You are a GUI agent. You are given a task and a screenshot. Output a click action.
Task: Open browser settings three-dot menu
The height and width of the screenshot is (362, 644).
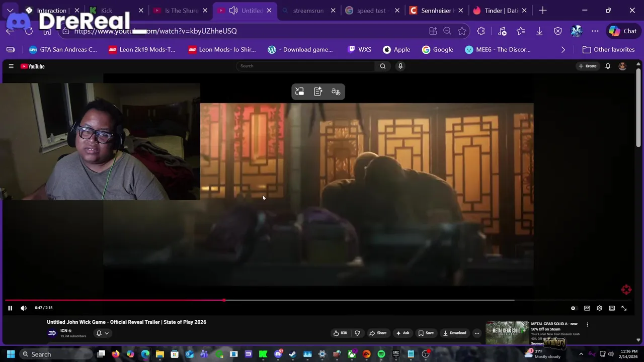click(595, 31)
